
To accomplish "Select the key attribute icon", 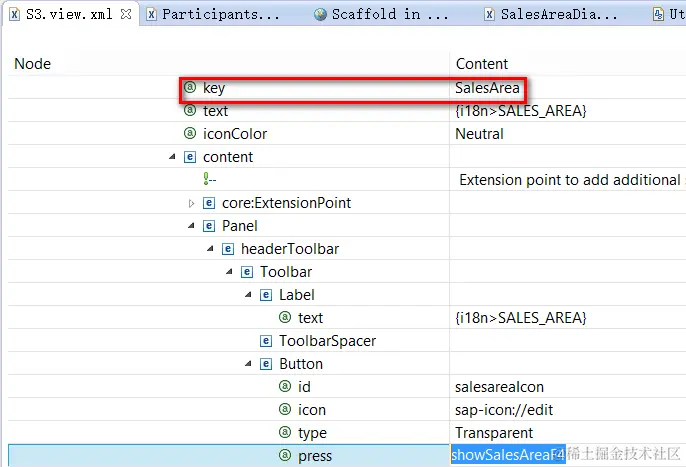I will 190,87.
